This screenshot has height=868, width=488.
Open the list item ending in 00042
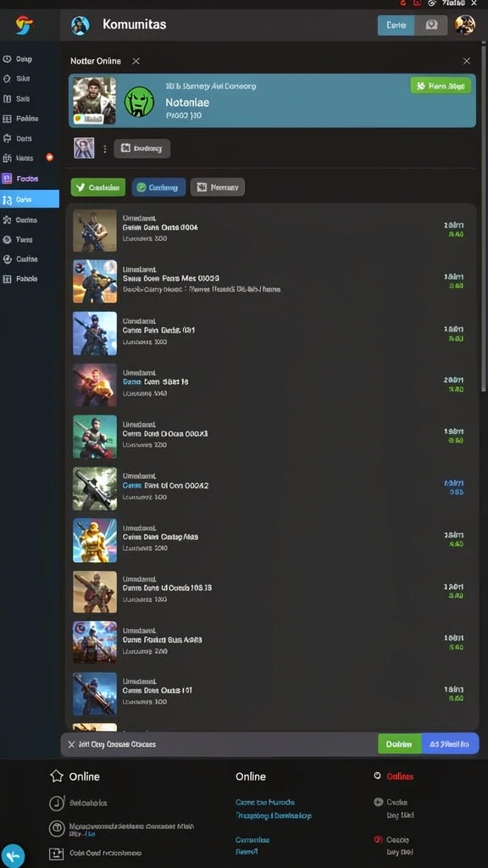pyautogui.click(x=272, y=488)
